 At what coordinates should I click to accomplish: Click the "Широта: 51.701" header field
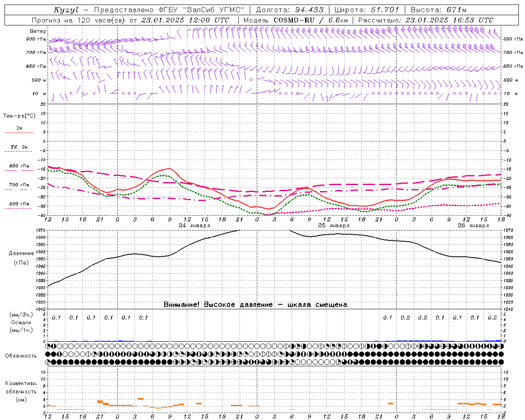(367, 10)
